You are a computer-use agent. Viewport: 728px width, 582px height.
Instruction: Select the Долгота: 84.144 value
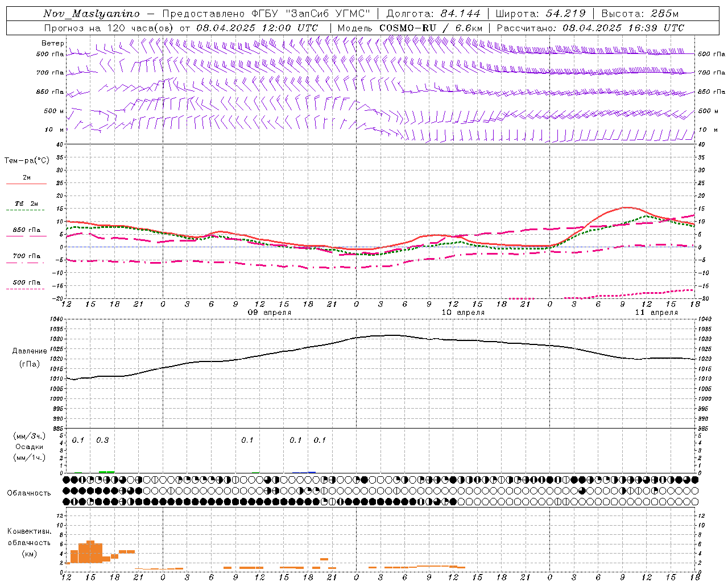tap(433, 14)
